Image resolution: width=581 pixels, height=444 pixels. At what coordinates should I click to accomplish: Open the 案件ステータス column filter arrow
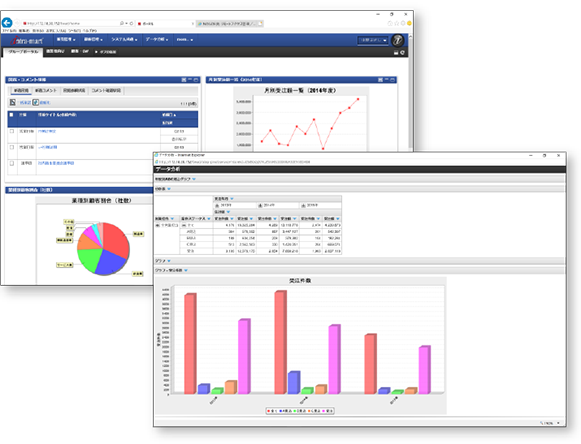click(209, 219)
